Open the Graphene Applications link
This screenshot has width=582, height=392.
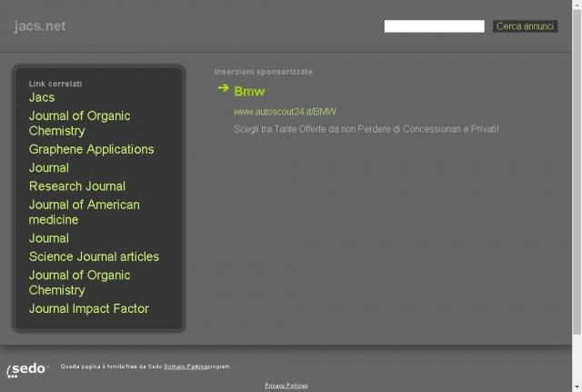point(91,149)
